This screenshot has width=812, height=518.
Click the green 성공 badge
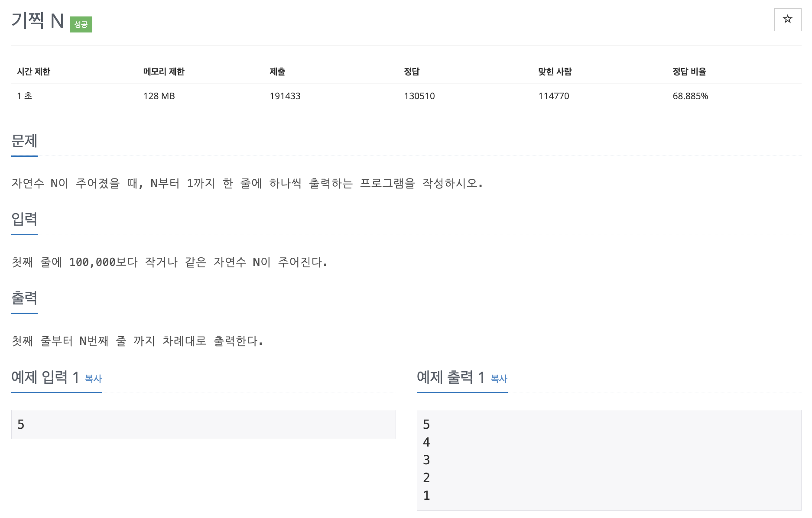pos(81,24)
